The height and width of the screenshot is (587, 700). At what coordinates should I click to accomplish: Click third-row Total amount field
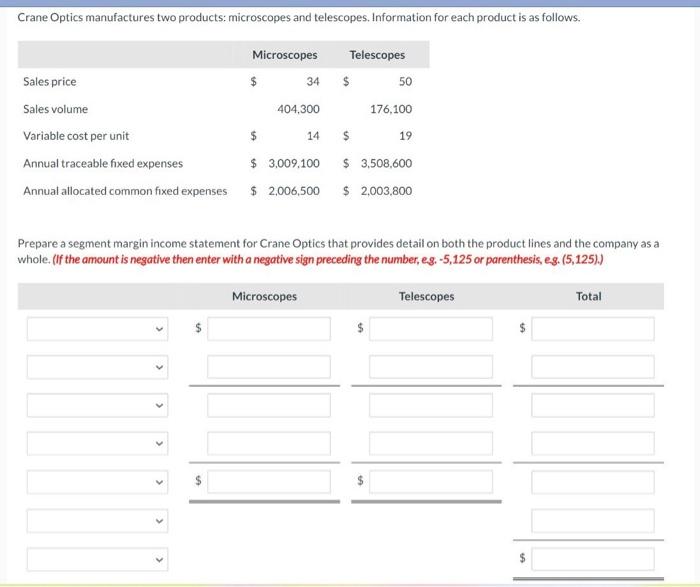pyautogui.click(x=593, y=405)
